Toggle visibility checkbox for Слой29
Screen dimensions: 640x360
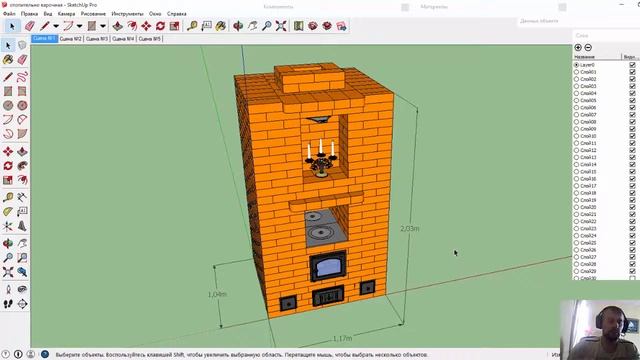pyautogui.click(x=632, y=271)
